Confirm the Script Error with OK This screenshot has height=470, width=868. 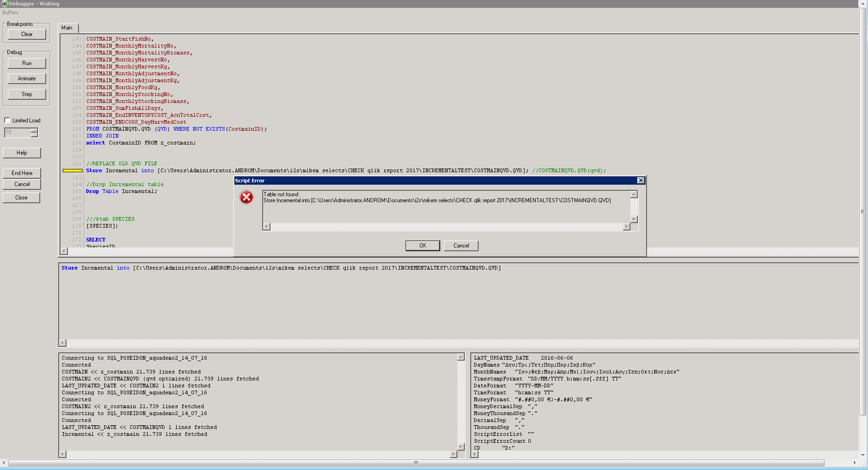(x=422, y=246)
